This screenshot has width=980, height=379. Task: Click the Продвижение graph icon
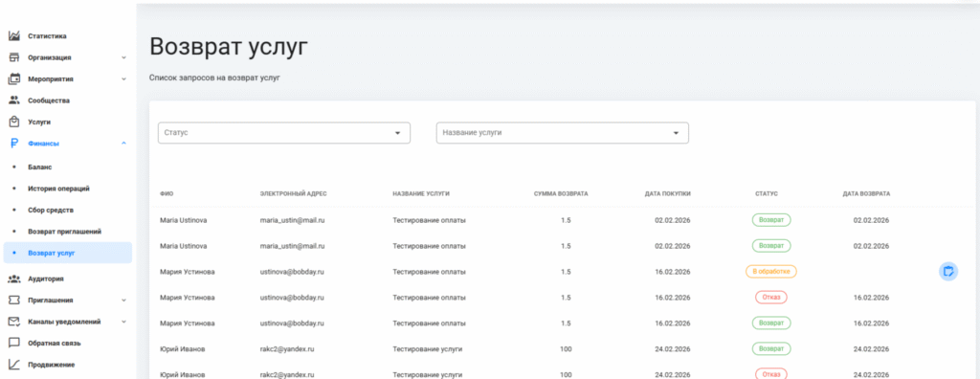tap(14, 364)
